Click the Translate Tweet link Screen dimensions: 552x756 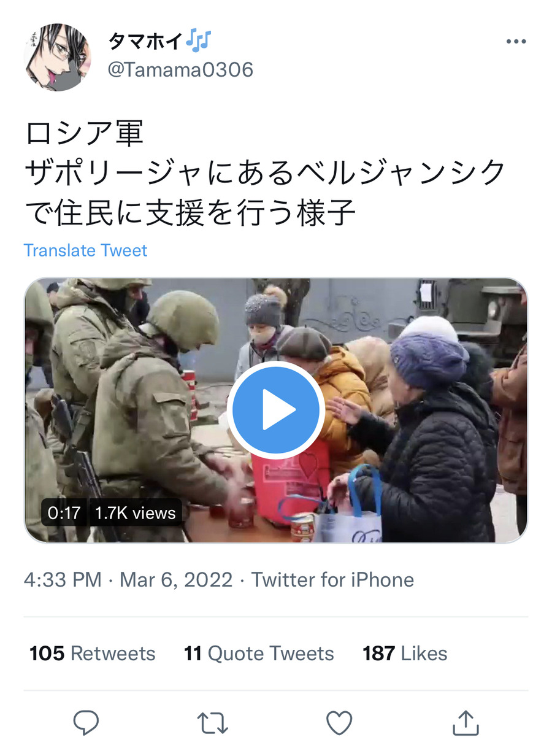[x=85, y=250]
